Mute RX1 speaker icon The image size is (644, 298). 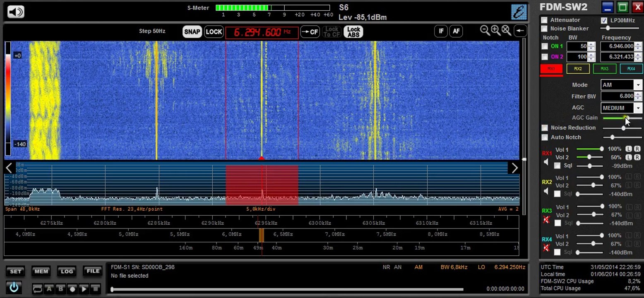[546, 162]
